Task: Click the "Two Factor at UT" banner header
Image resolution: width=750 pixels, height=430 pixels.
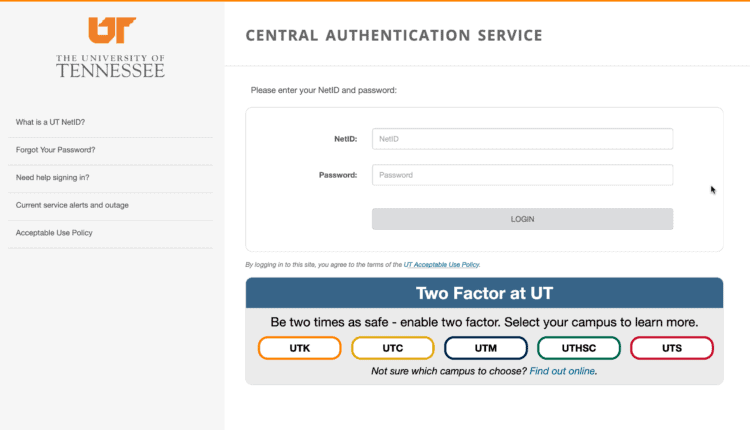Action: 484,293
